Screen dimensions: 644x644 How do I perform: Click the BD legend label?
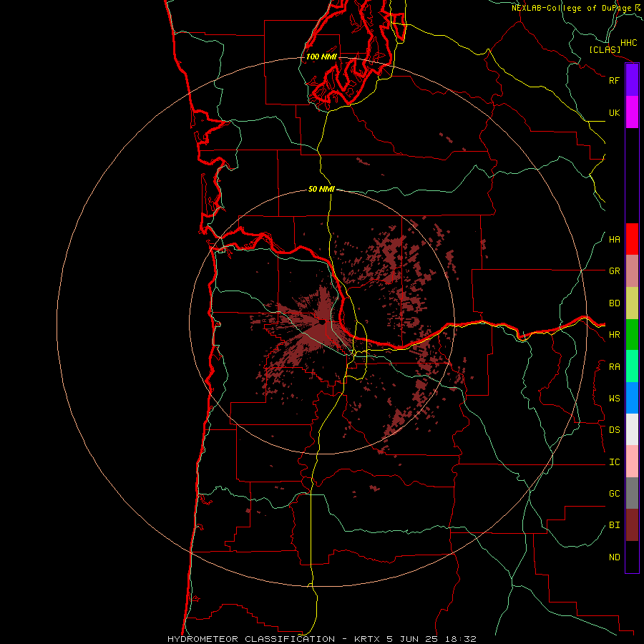614,303
